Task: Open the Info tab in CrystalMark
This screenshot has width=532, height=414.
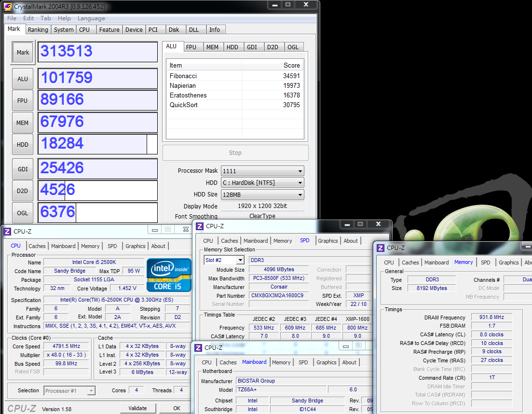Action: [215, 30]
